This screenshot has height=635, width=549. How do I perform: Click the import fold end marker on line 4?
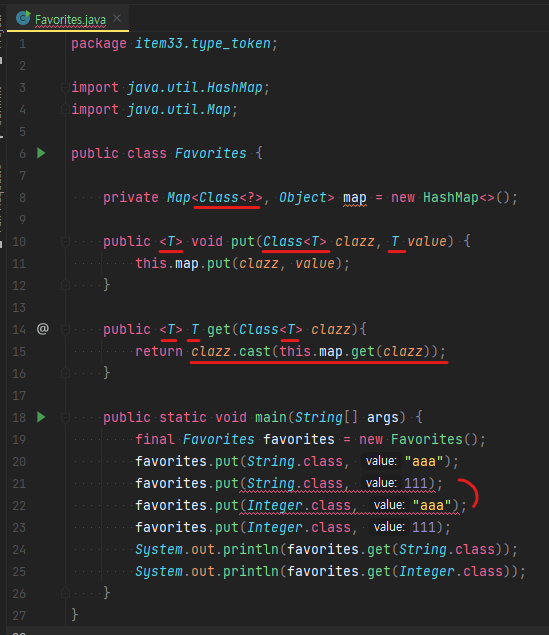point(65,109)
